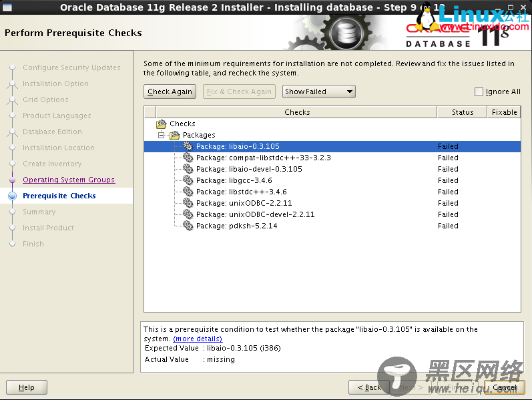Click the Check Again button
Image resolution: width=532 pixels, height=400 pixels.
[170, 91]
